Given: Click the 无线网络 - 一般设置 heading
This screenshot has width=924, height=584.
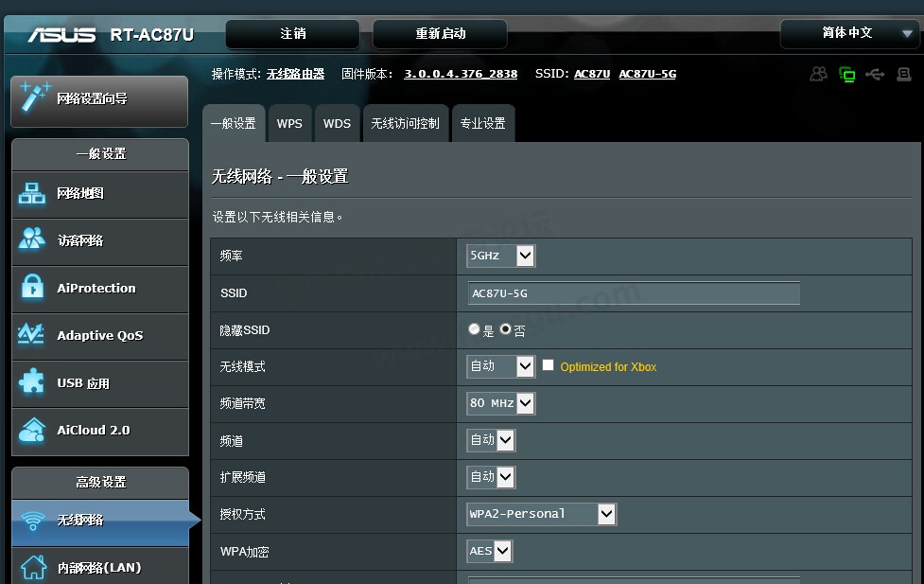Looking at the screenshot, I should pyautogui.click(x=280, y=176).
